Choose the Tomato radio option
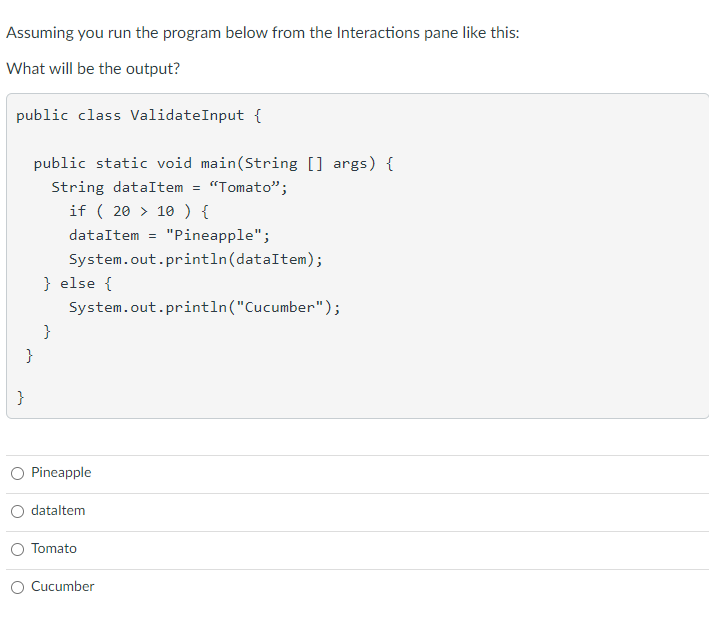Viewport: 709px width, 620px height. (x=18, y=549)
